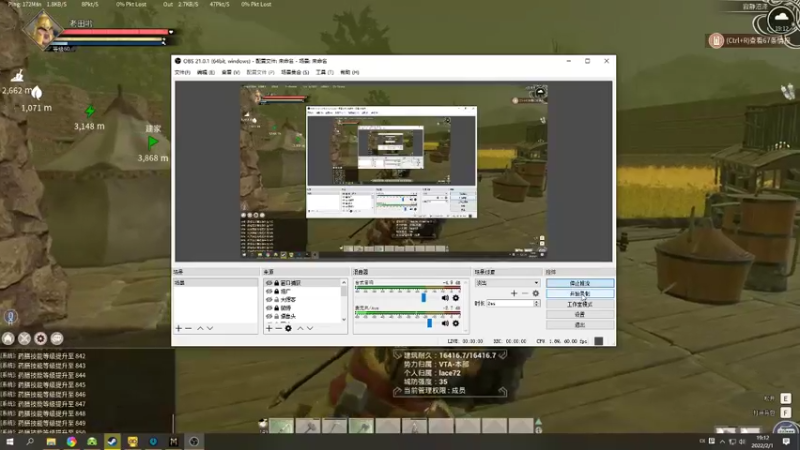Click the start recording button
800x450 pixels.
(x=580, y=293)
